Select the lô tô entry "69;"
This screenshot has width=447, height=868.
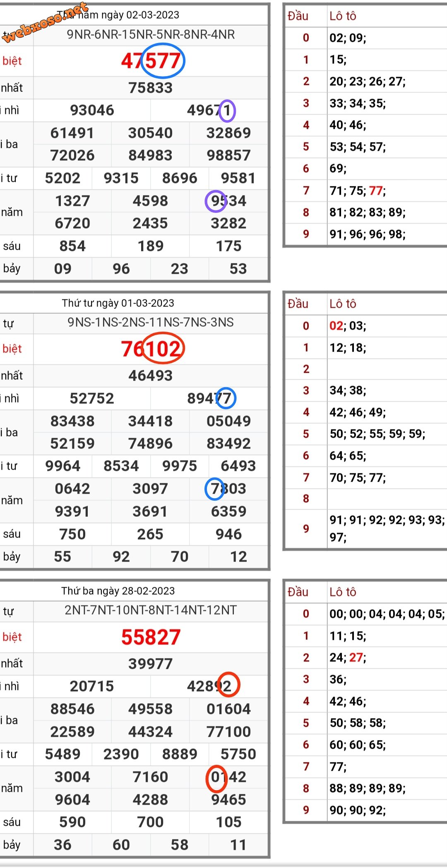338,169
